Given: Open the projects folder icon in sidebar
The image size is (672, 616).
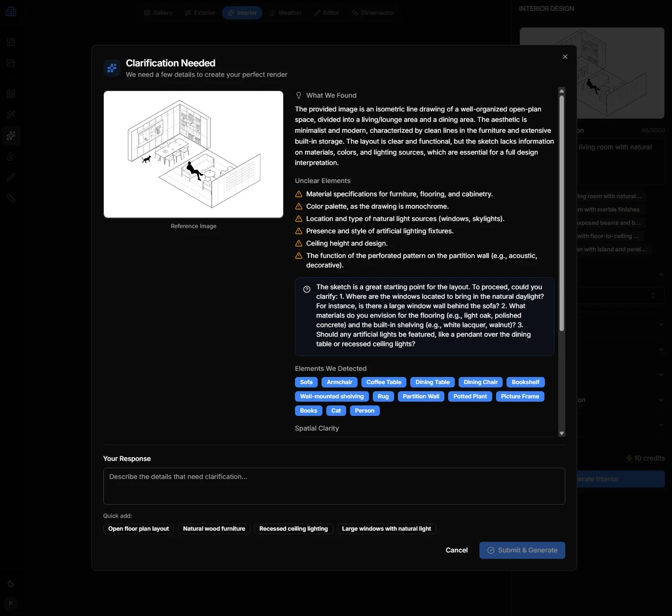Looking at the screenshot, I should point(11,63).
